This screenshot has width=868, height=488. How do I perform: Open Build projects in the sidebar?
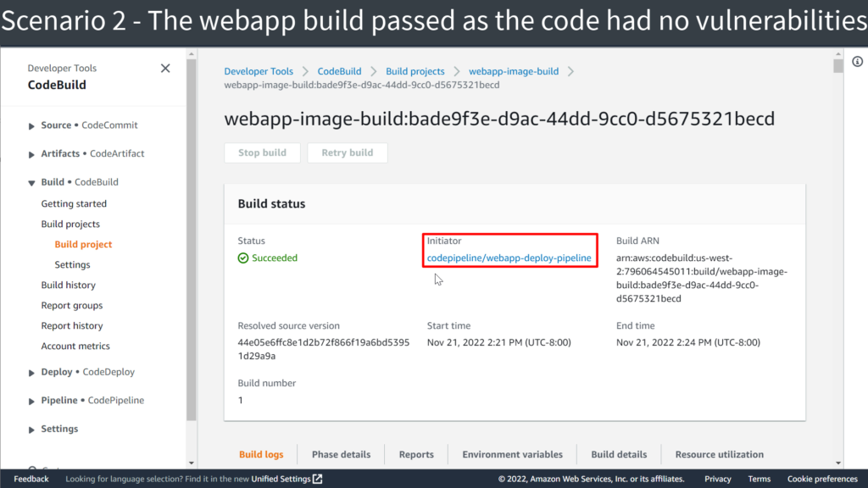70,224
